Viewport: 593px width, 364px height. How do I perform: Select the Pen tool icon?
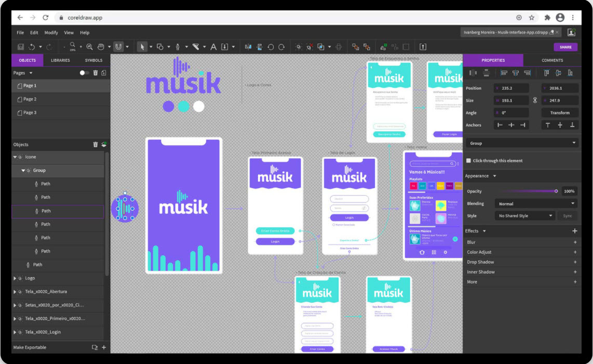pyautogui.click(x=178, y=47)
